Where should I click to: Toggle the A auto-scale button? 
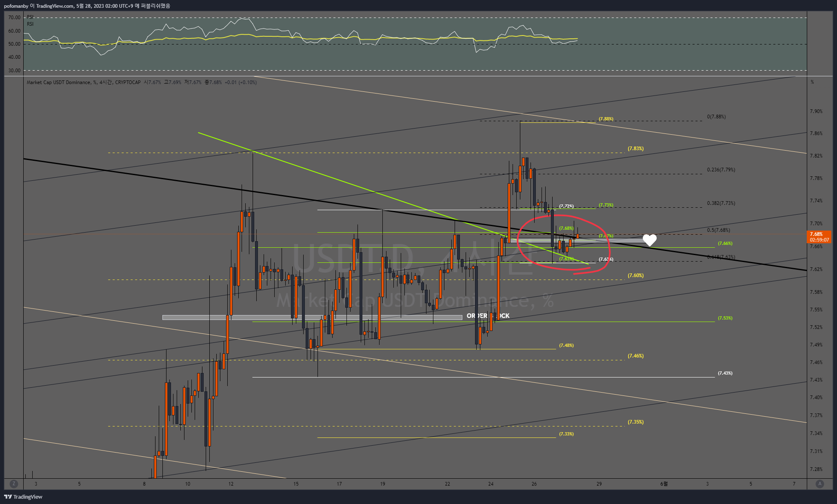point(819,484)
